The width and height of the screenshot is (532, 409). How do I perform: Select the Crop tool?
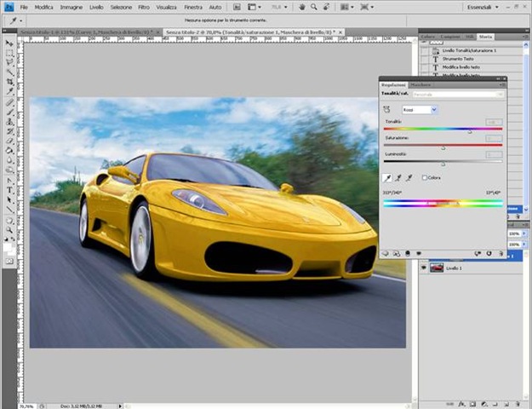9,82
